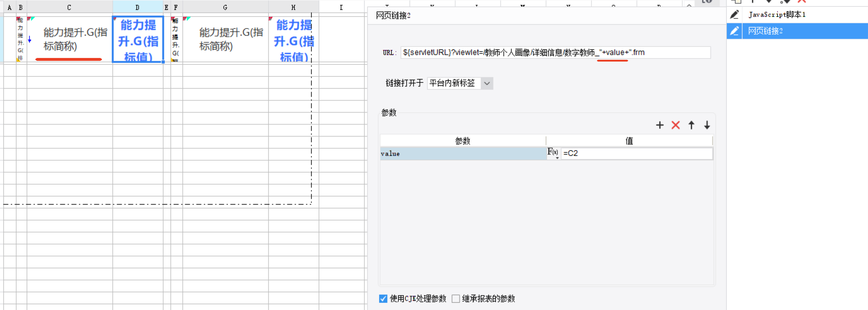Screen dimensions: 868x310
Task: Select narrow vertical text cell in column F
Action: click(176, 39)
